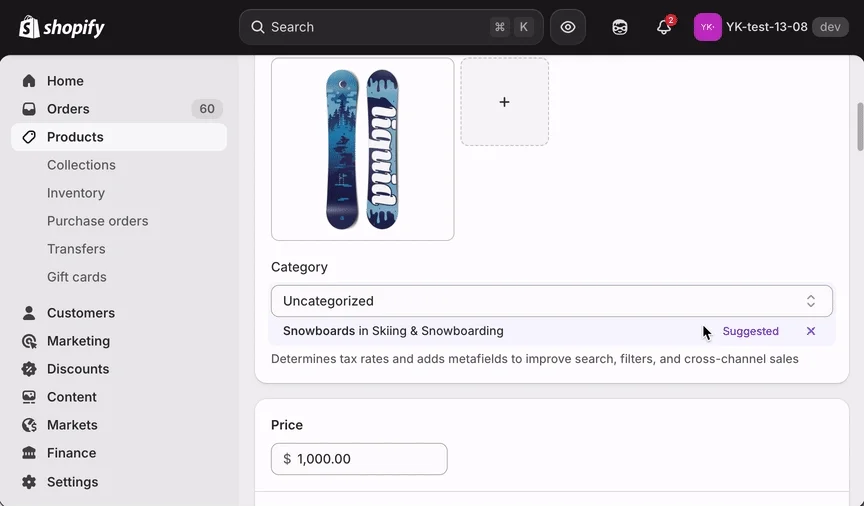Open Collections under Products
Image resolution: width=864 pixels, height=506 pixels.
pos(81,165)
